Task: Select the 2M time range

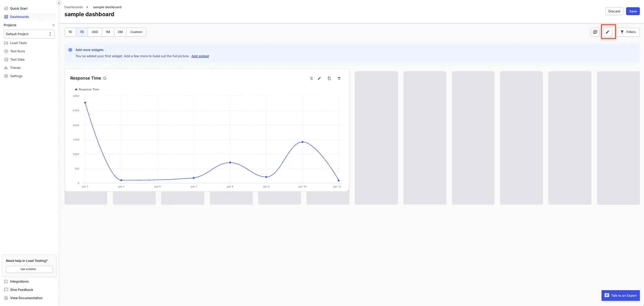Action: (x=120, y=32)
